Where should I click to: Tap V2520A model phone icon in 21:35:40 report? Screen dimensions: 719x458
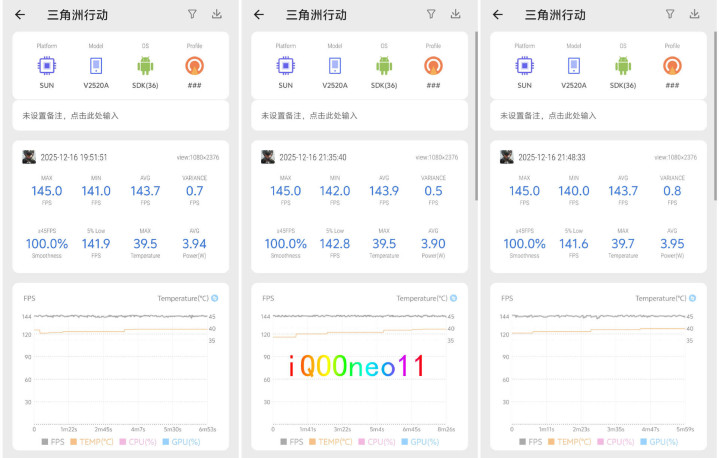[x=335, y=66]
